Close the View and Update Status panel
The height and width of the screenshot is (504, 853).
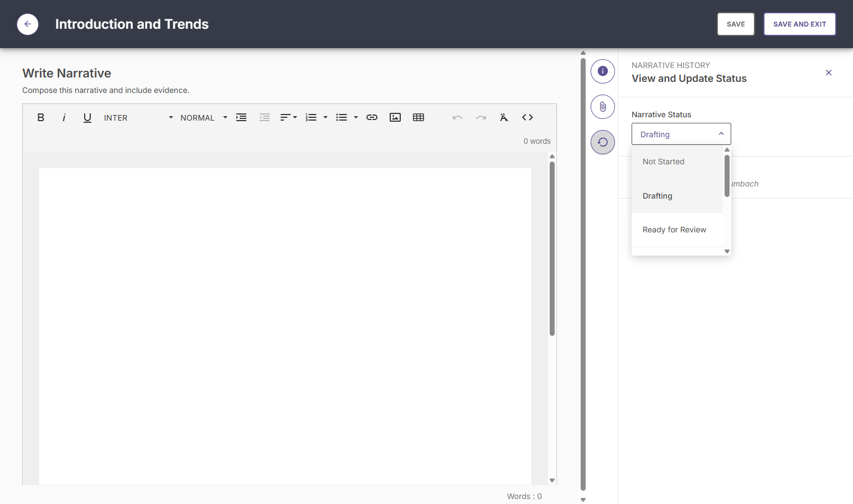click(829, 72)
